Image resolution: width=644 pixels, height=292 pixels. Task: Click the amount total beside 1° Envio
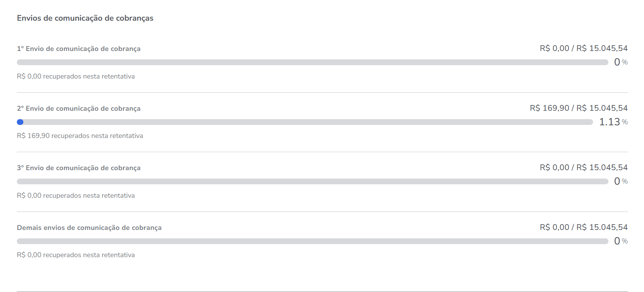(584, 48)
